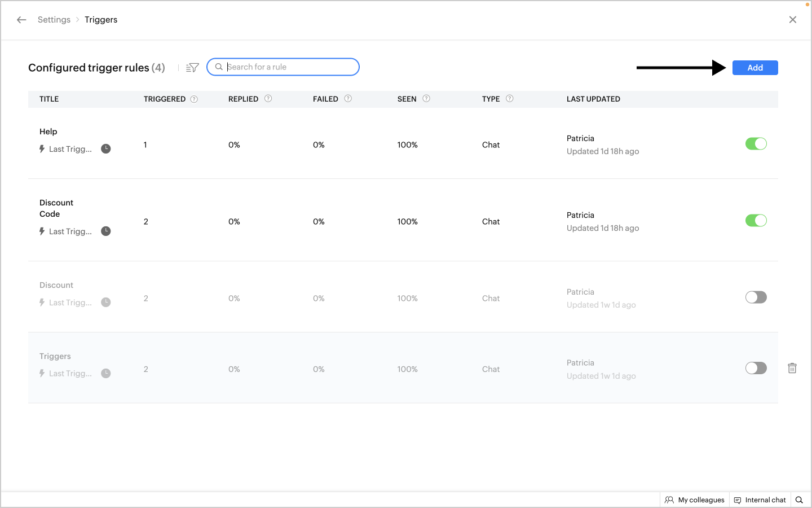Open the filter rules icon
The width and height of the screenshot is (812, 508).
click(192, 68)
